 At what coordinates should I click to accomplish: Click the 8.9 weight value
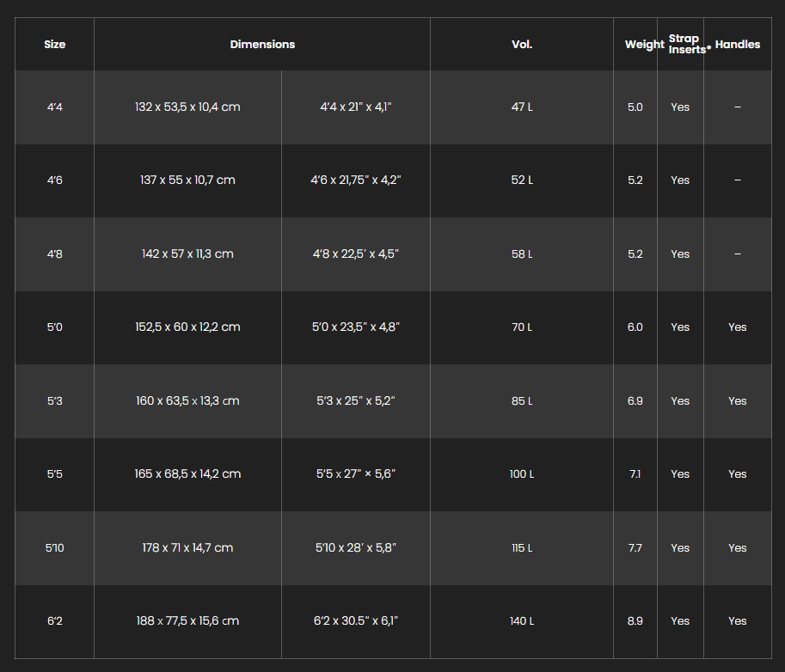click(635, 621)
